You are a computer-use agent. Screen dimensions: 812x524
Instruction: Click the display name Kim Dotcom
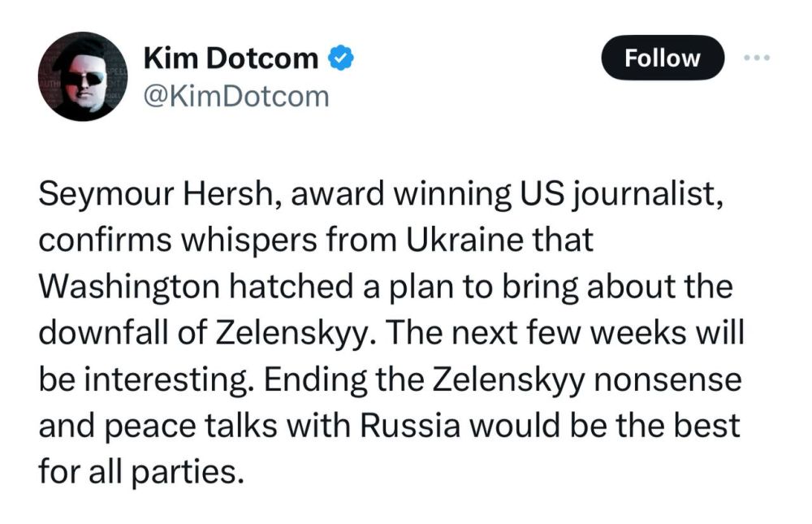click(x=233, y=57)
